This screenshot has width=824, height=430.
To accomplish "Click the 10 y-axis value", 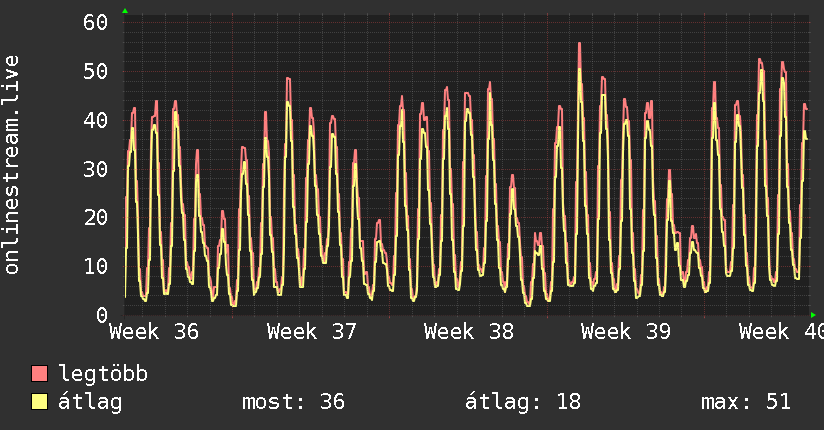I will tap(96, 267).
